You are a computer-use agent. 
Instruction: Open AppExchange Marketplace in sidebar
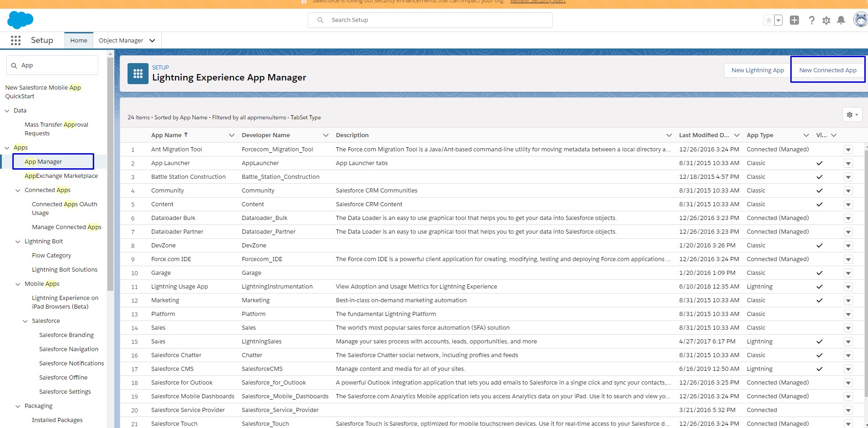click(61, 176)
